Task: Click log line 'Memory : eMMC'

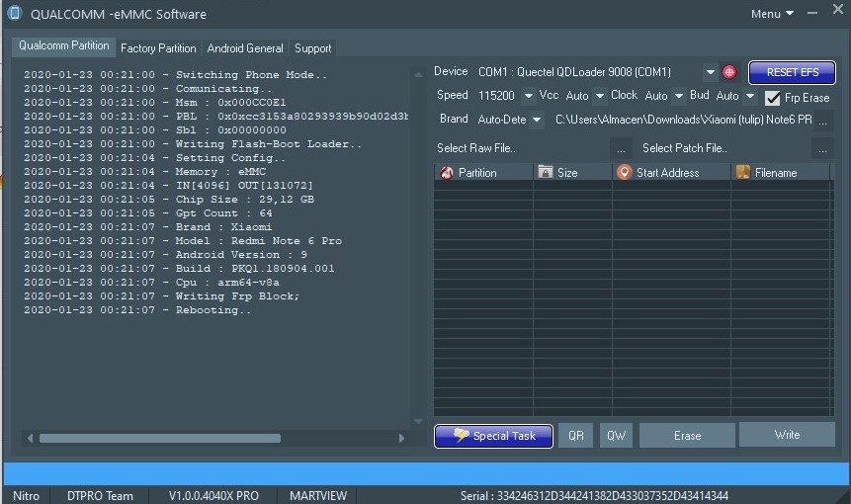Action: 145,171
